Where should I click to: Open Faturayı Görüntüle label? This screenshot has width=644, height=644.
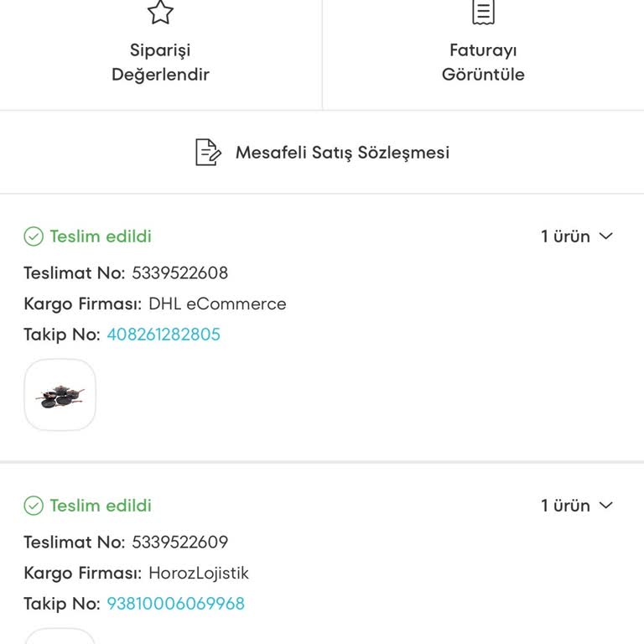483,62
